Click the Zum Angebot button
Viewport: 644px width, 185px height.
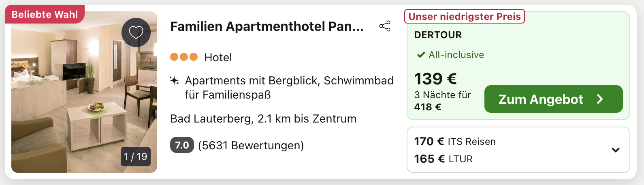[553, 99]
